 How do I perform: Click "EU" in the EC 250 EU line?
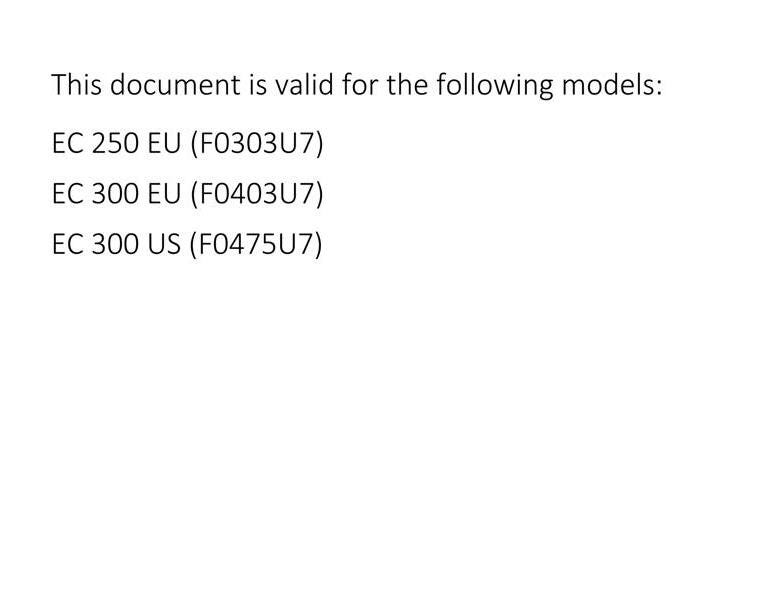[x=164, y=144]
